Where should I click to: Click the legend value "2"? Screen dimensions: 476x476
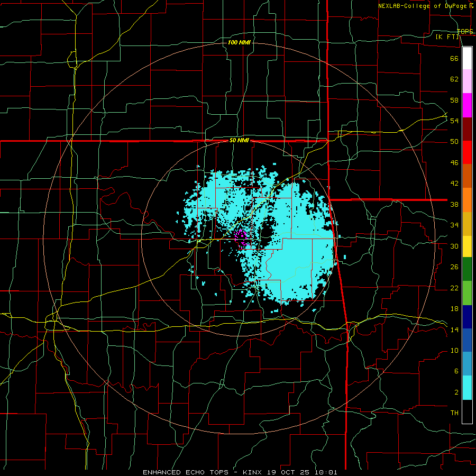click(x=456, y=392)
